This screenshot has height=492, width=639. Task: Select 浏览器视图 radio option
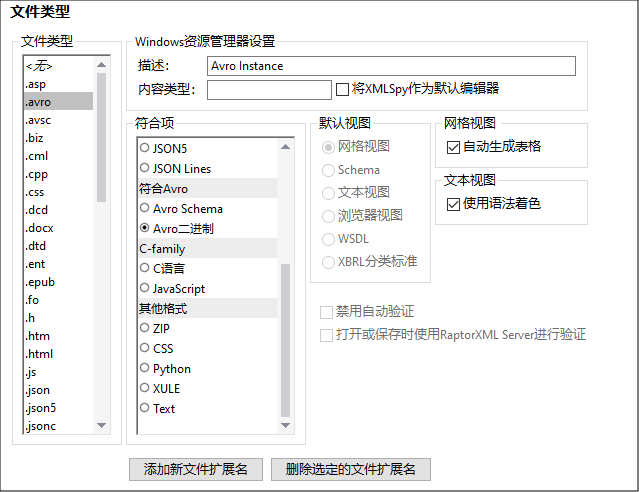click(x=328, y=216)
